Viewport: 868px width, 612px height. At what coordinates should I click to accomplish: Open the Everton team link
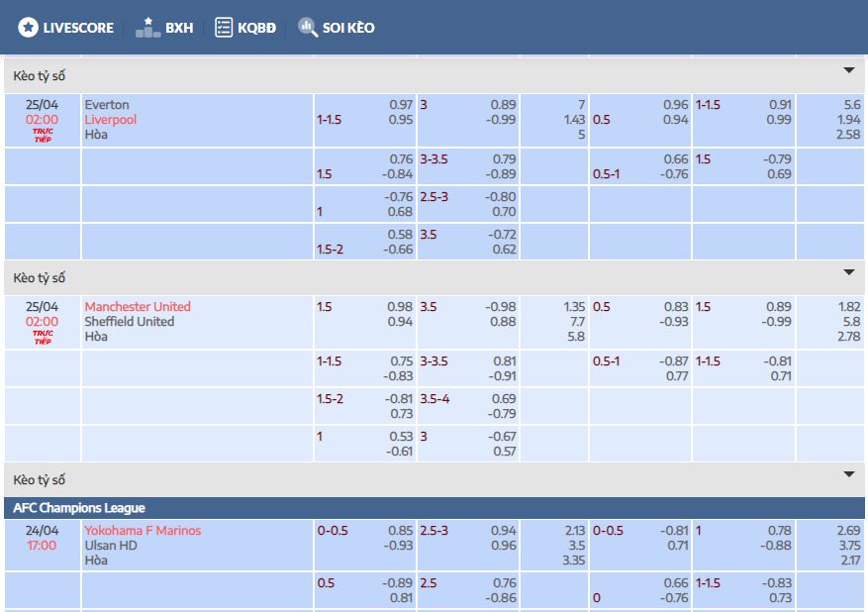pos(107,105)
